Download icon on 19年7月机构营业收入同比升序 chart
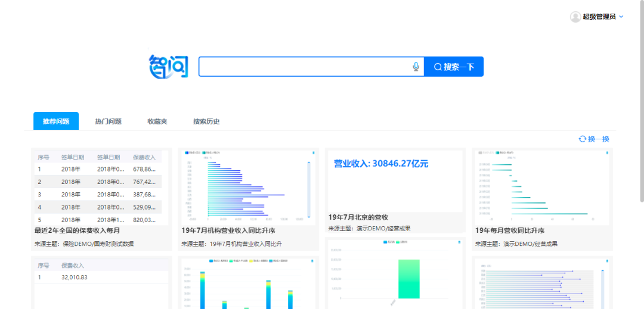The image size is (644, 309). click(312, 153)
